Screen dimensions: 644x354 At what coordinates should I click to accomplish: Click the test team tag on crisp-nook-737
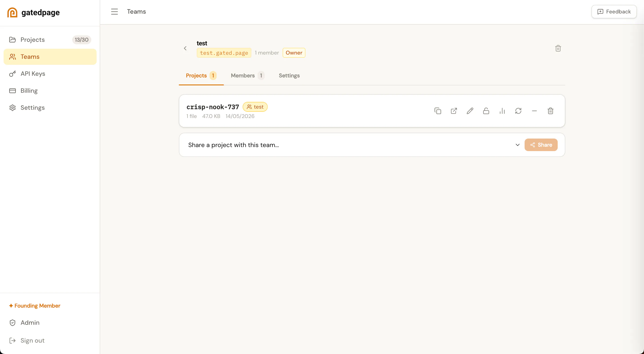255,107
